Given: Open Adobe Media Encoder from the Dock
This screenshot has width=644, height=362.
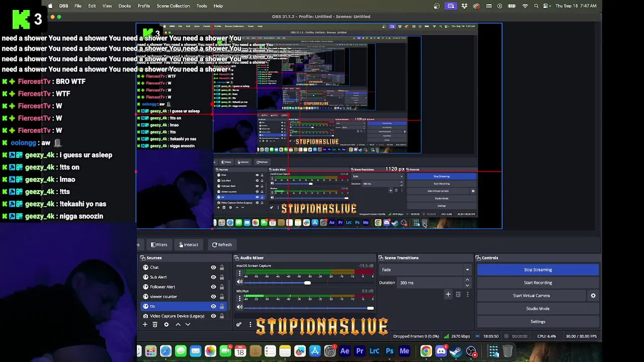Looking at the screenshot, I should 405,351.
